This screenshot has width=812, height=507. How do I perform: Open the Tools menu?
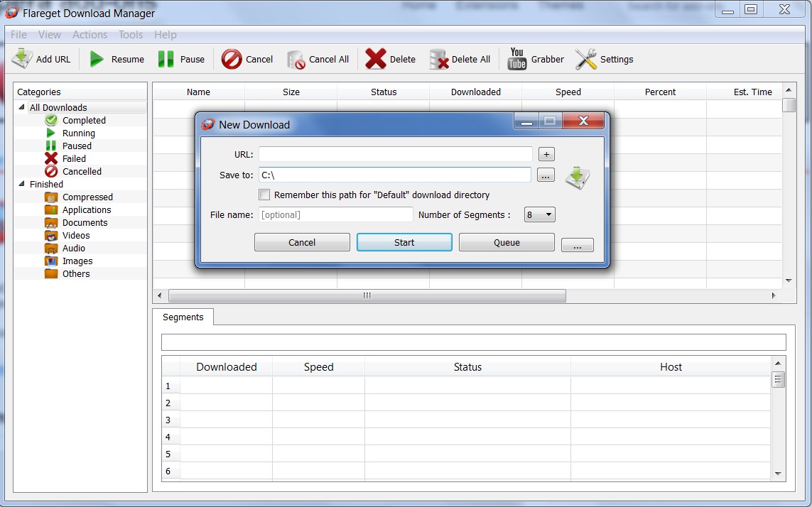(x=131, y=35)
